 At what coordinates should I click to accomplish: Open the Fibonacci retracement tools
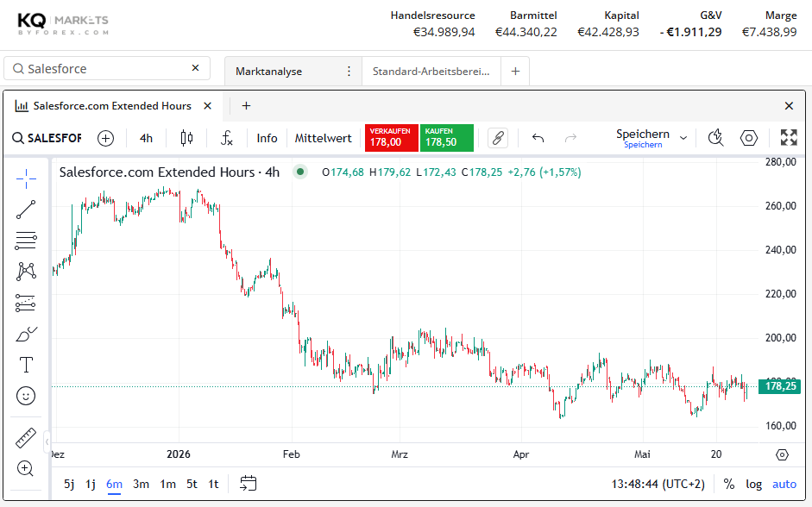point(26,241)
